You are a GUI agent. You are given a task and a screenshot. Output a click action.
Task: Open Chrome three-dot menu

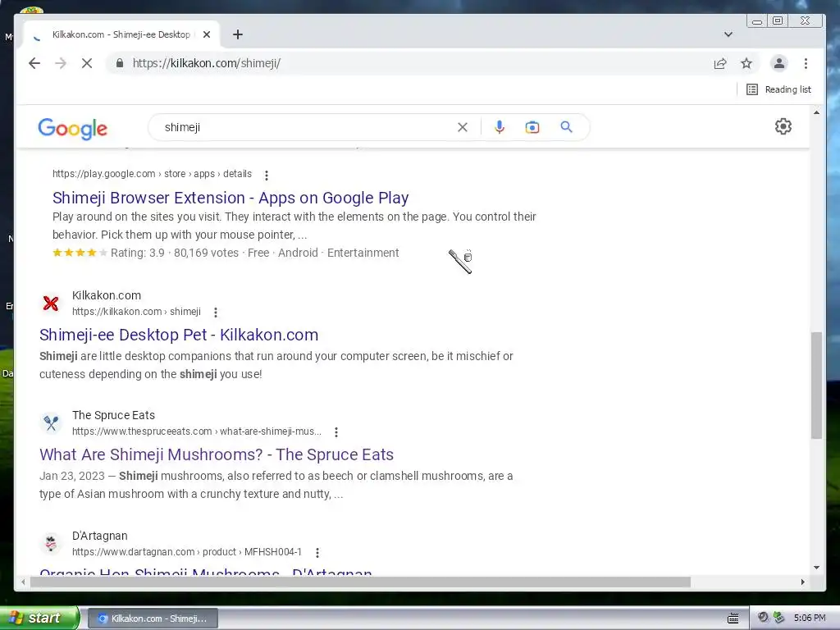806,63
